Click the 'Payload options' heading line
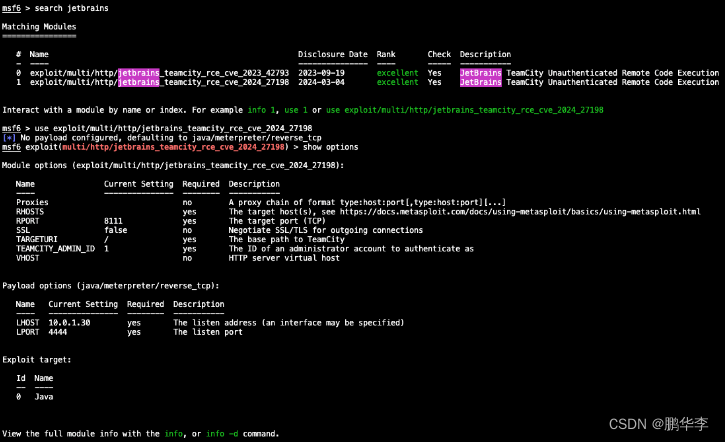 click(x=111, y=286)
